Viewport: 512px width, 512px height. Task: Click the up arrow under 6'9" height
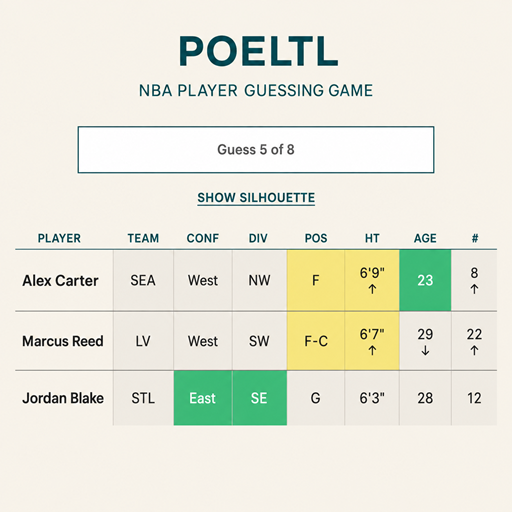[372, 289]
